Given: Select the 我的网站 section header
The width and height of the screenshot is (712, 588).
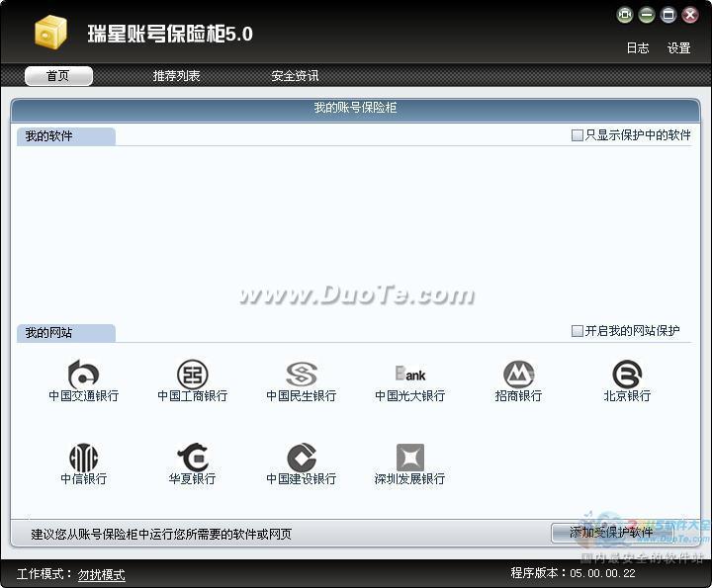Looking at the screenshot, I should 66,333.
